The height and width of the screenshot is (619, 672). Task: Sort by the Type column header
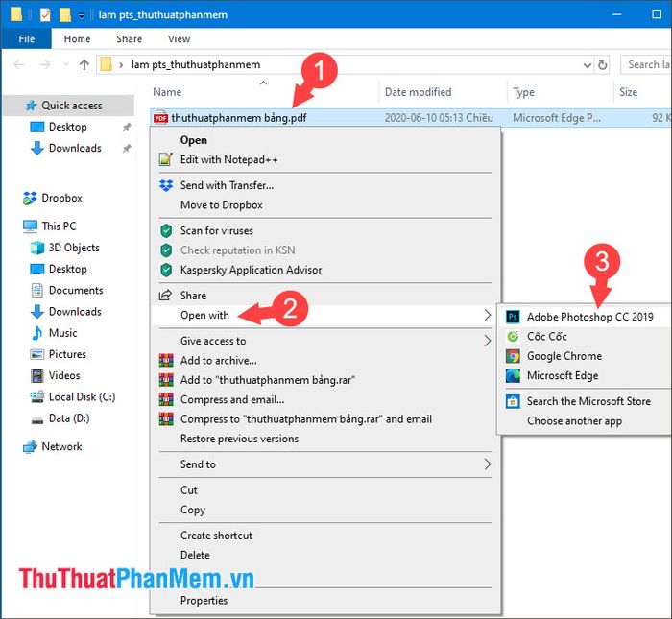coord(524,92)
